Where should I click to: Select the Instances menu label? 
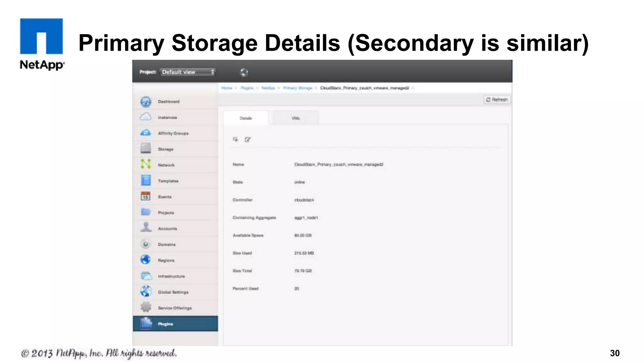point(167,117)
